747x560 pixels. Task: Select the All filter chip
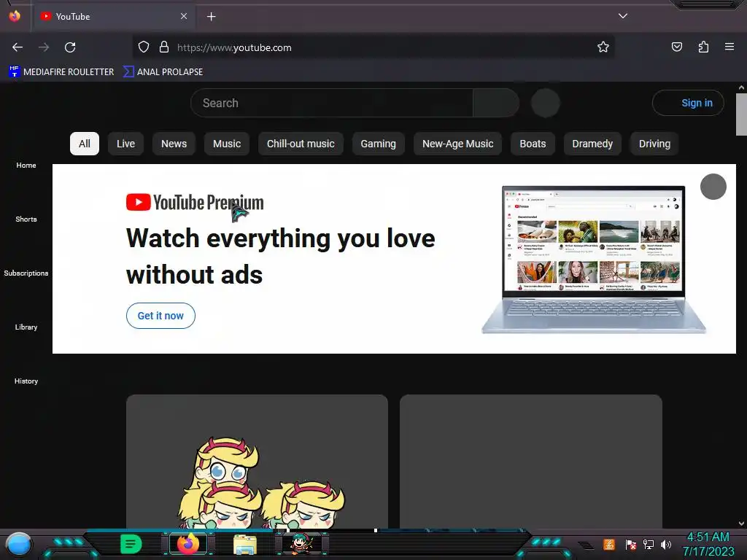[85, 144]
